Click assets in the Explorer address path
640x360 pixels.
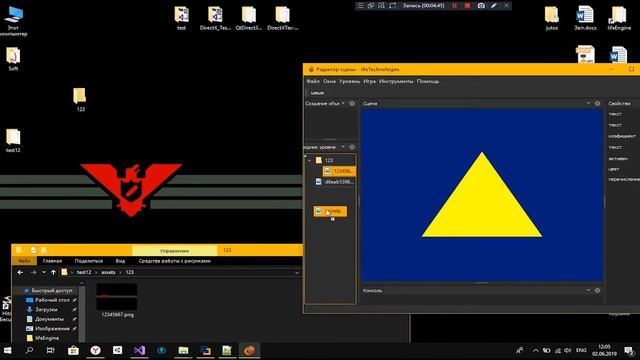point(108,272)
